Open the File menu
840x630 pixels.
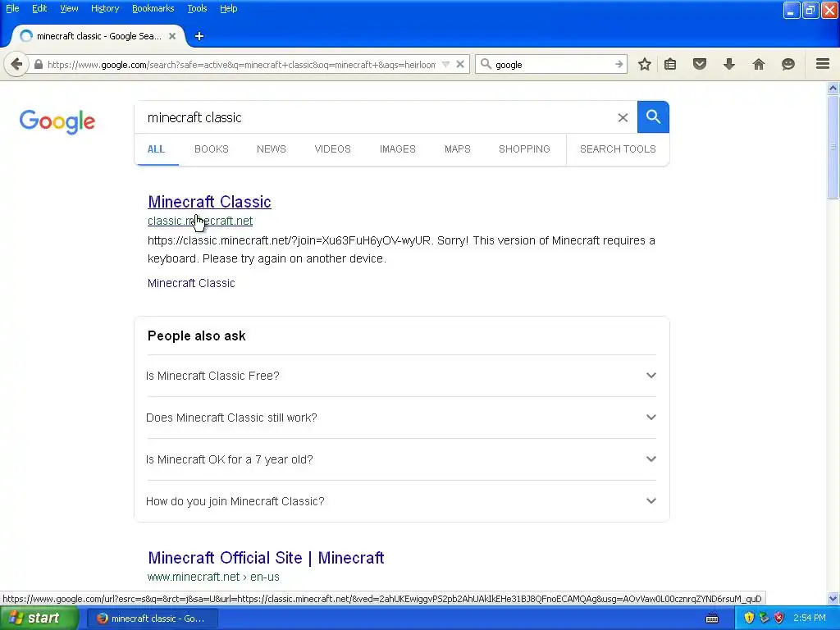(12, 8)
